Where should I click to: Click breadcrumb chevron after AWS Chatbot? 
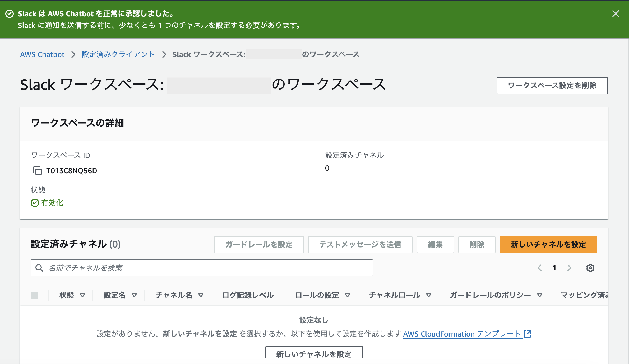73,54
